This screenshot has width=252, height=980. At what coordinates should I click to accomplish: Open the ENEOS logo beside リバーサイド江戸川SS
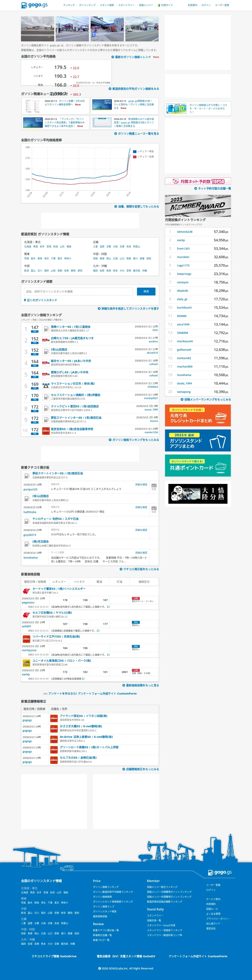pyautogui.click(x=26, y=639)
